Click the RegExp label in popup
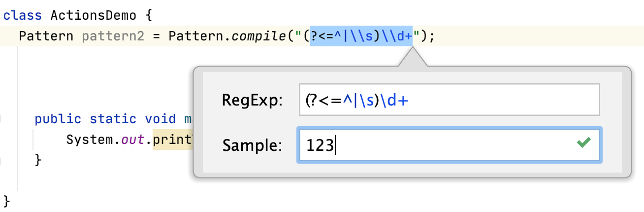 pos(253,101)
